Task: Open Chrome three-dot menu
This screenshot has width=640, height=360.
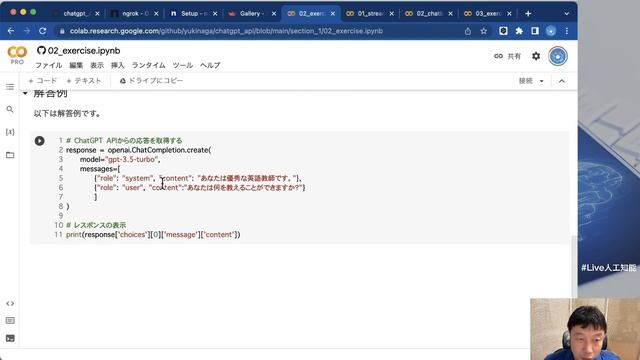Action: 567,31
